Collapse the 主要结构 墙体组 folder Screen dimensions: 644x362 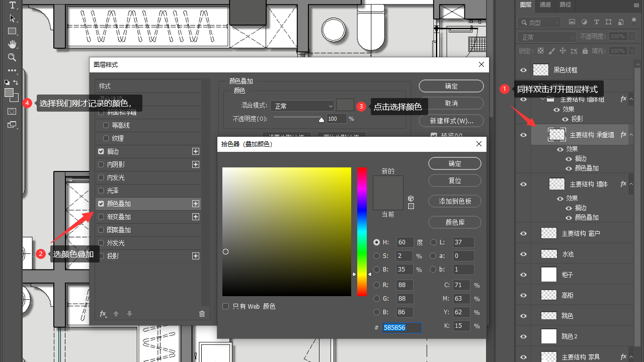point(543,99)
